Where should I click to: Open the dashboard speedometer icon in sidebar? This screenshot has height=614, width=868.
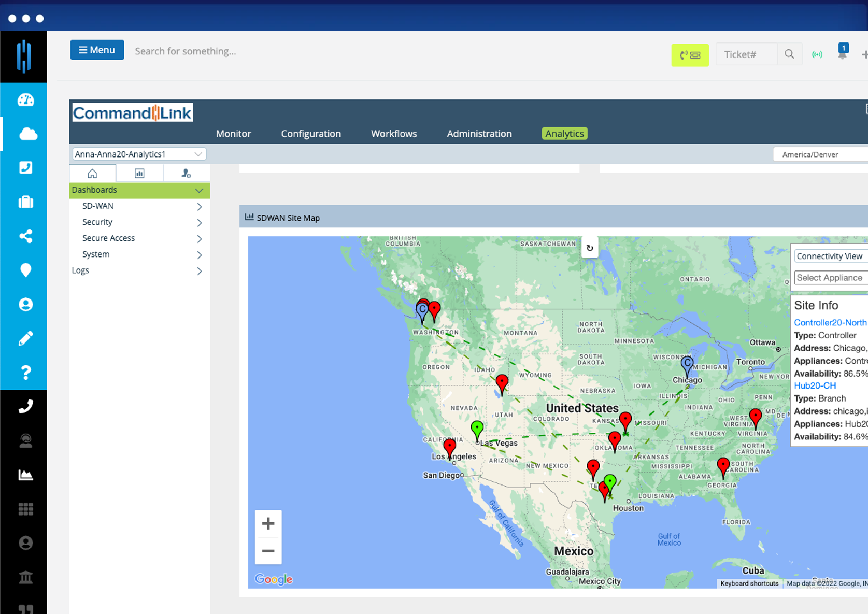click(25, 100)
